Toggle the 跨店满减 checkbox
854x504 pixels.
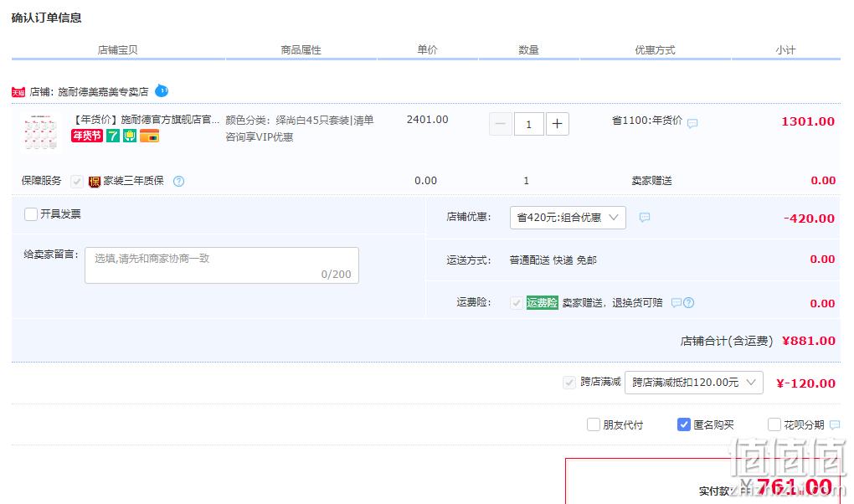pos(569,383)
